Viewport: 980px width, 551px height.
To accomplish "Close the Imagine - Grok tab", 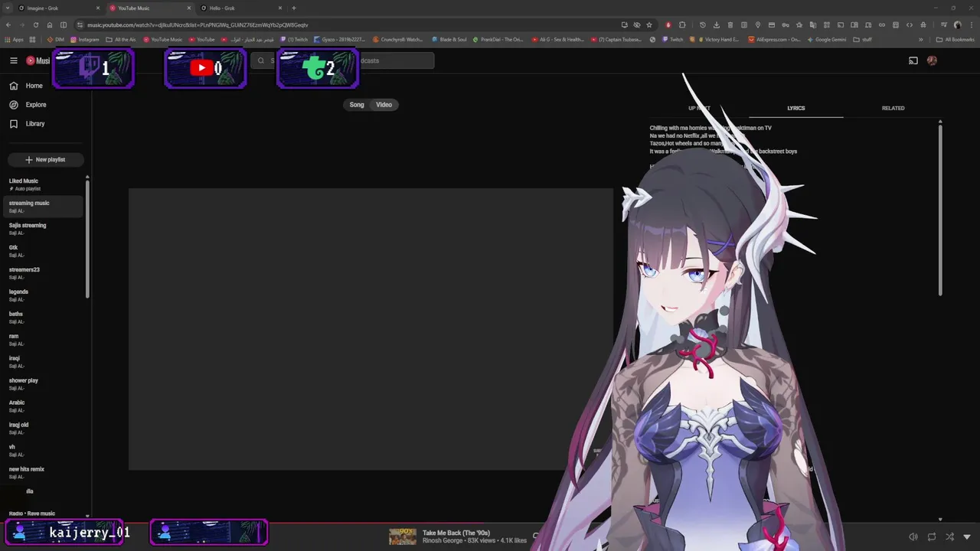I will click(x=98, y=8).
